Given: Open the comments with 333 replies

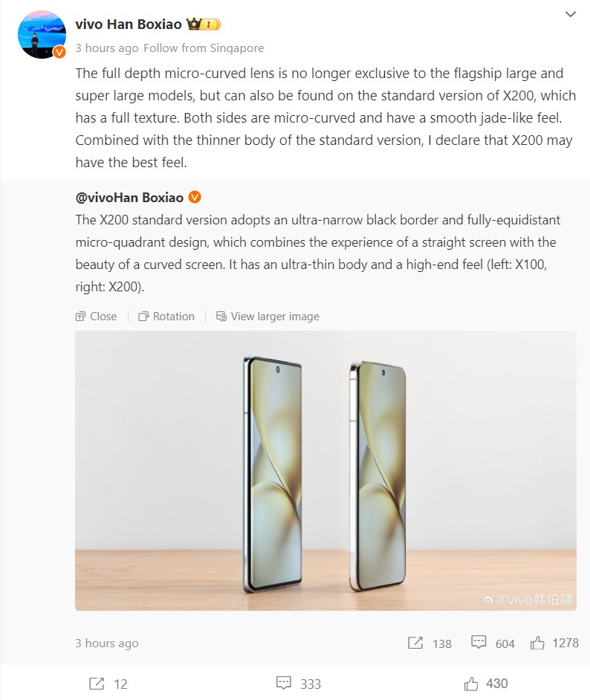Looking at the screenshot, I should (283, 683).
